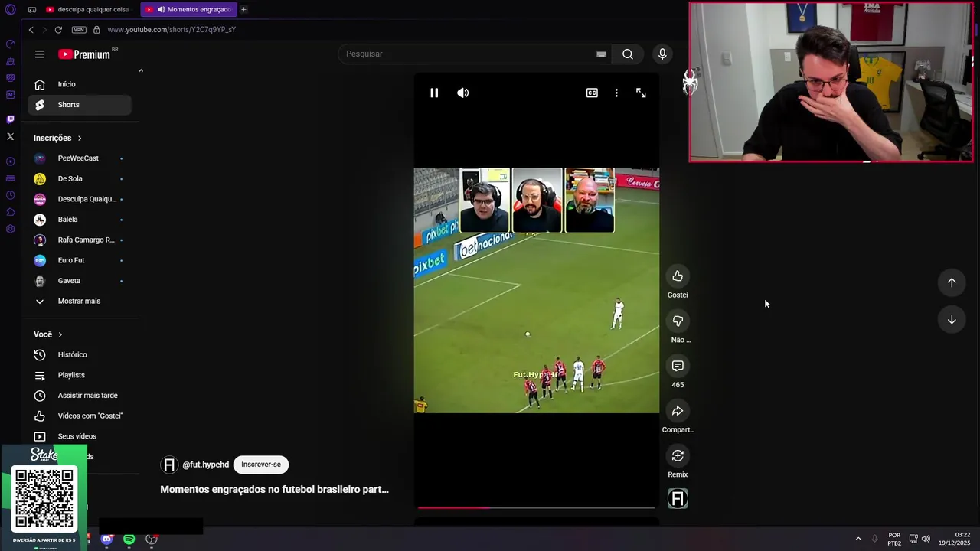Screen dimensions: 980x551
Task: Open the comments panel showing 465
Action: tap(678, 366)
